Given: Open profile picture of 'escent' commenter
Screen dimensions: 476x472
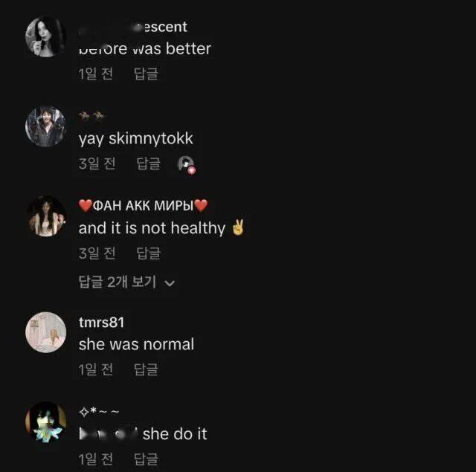Looking at the screenshot, I should pos(45,36).
